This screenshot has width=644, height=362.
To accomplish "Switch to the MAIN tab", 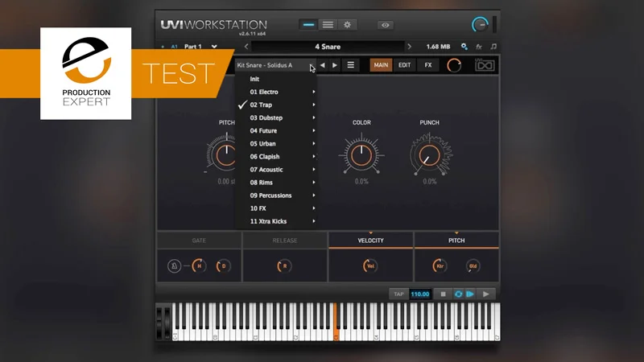I will tap(381, 65).
